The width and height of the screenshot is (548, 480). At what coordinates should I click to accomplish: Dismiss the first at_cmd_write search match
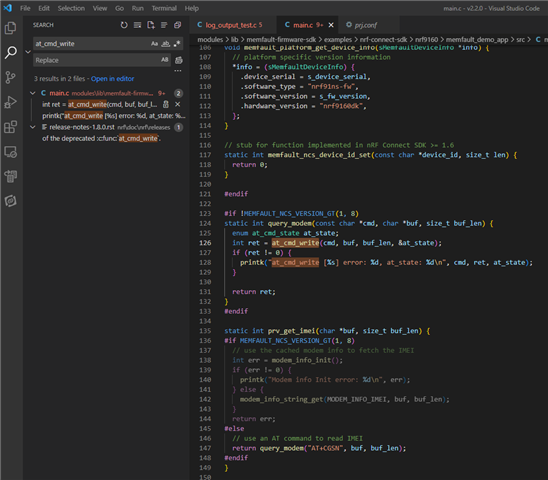(x=178, y=104)
